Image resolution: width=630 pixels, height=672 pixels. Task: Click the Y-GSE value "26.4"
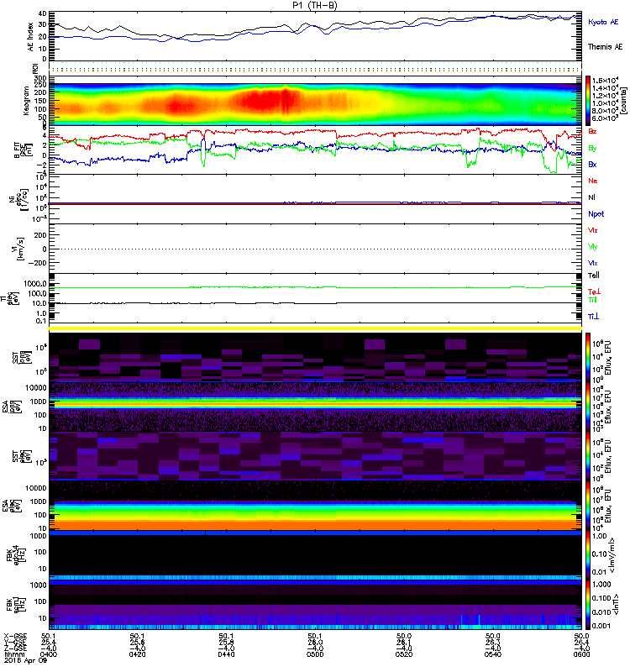pos(580,642)
